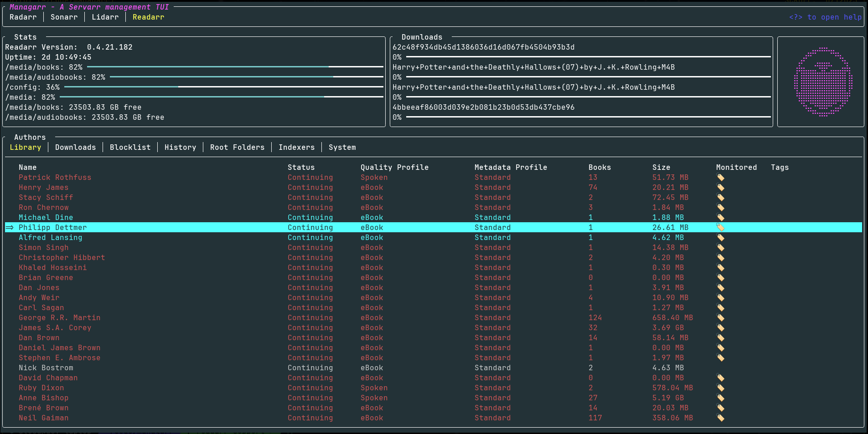Viewport: 868px width, 434px height.
Task: Click the monitored tag icon for Brian Greene
Action: [x=720, y=278]
